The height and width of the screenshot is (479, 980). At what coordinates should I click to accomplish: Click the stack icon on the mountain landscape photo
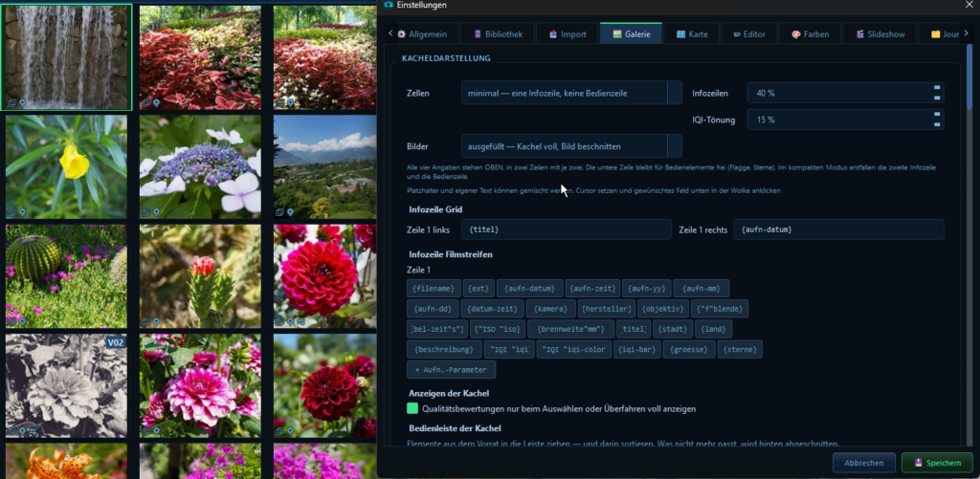[280, 212]
